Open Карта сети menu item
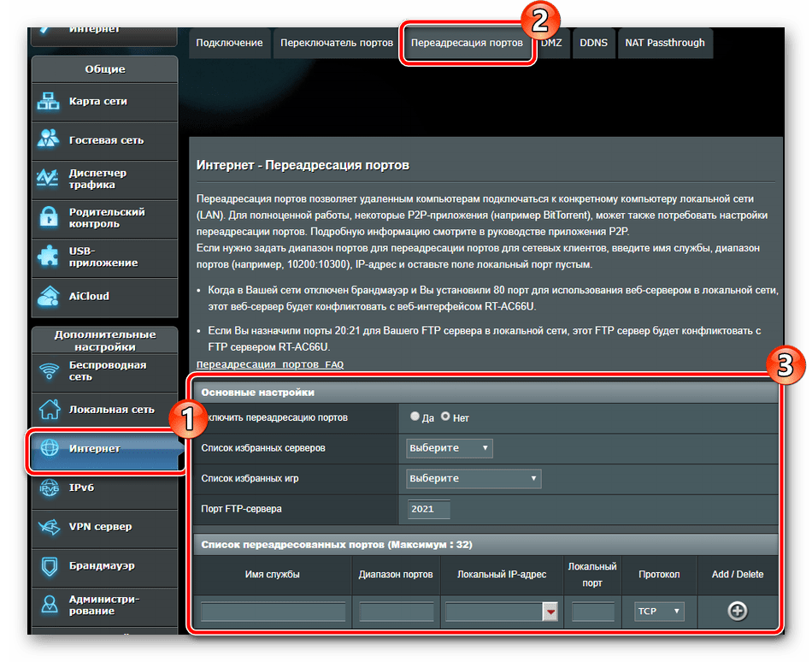Viewport: 812px width, 662px height. click(104, 102)
